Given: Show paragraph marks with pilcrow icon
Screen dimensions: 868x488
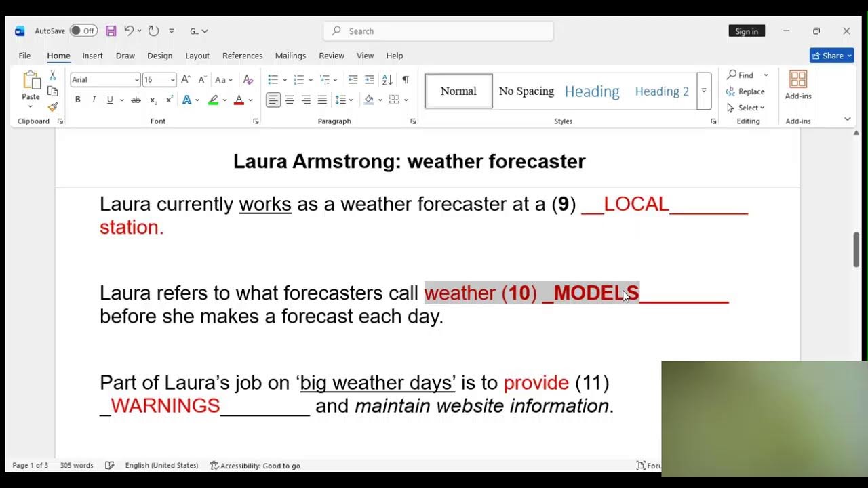Looking at the screenshot, I should (406, 80).
